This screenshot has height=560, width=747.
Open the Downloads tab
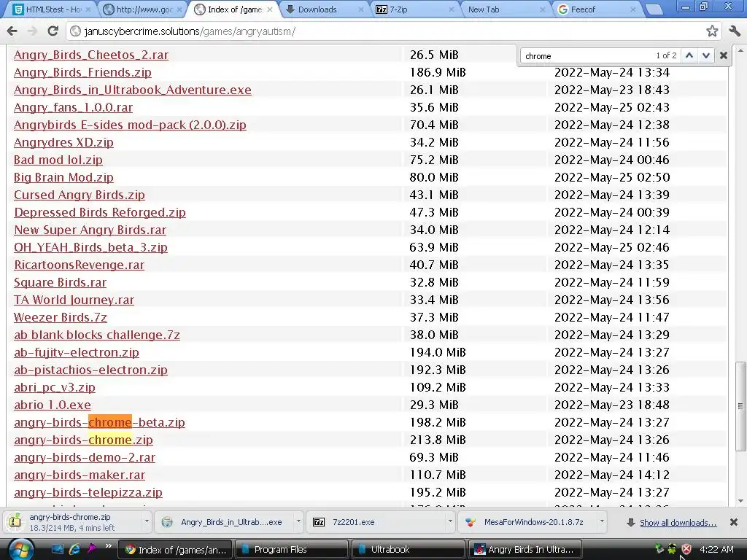coord(324,9)
